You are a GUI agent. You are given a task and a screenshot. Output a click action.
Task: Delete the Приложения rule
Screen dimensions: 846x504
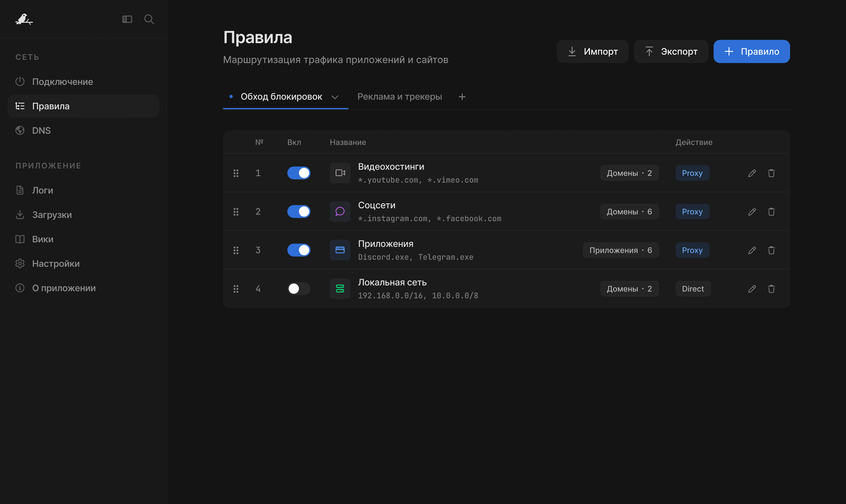771,250
